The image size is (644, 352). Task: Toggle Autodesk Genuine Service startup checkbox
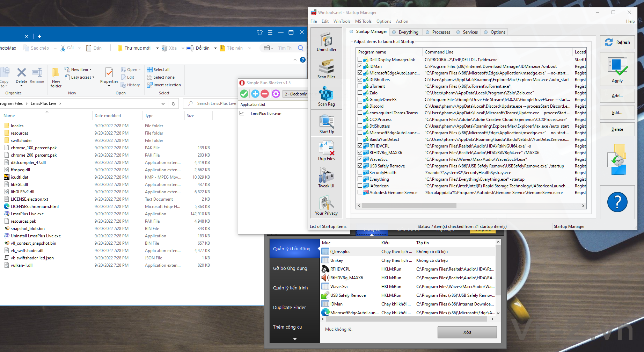pos(360,192)
